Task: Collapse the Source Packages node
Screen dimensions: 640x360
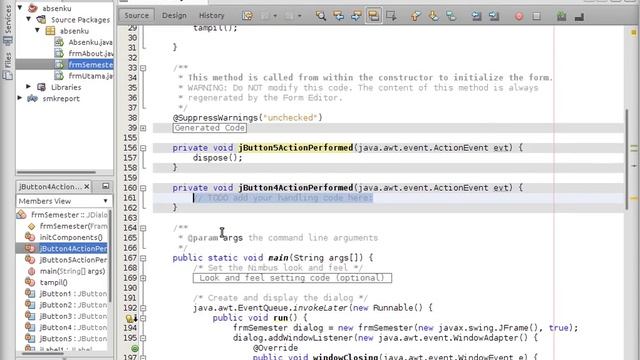Action: tap(29, 19)
